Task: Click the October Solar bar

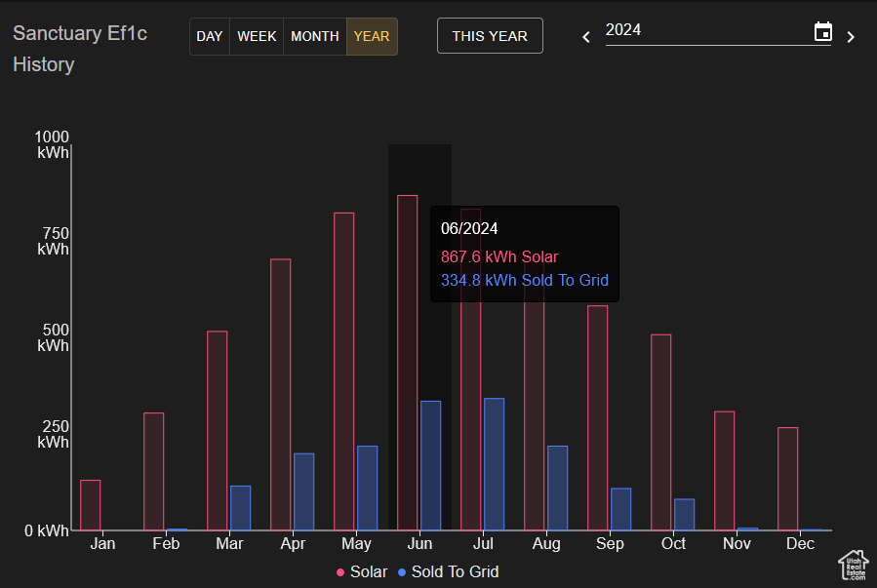Action: [x=661, y=433]
